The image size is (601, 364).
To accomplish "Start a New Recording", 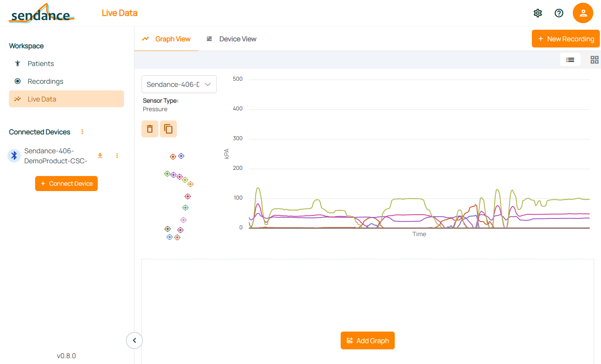I will pyautogui.click(x=565, y=39).
